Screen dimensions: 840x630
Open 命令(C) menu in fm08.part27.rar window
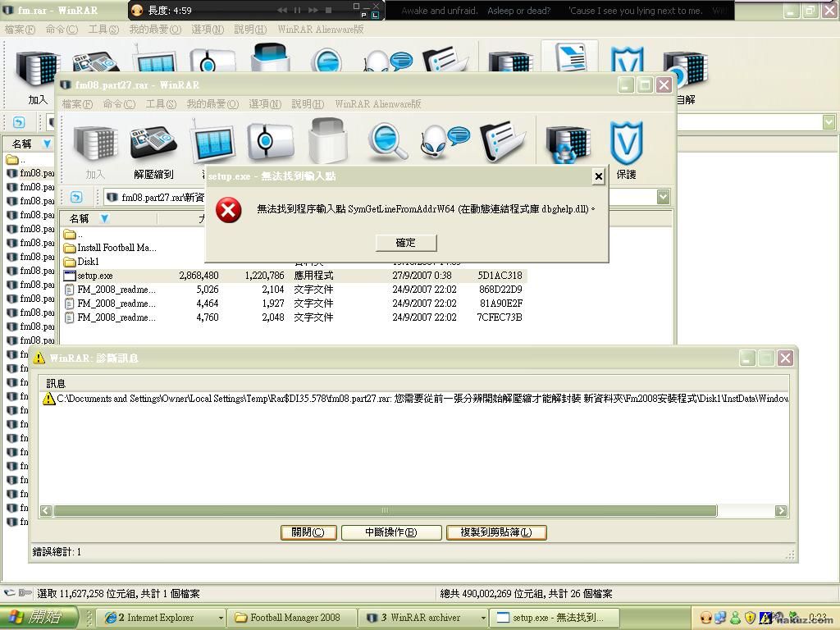pyautogui.click(x=119, y=104)
